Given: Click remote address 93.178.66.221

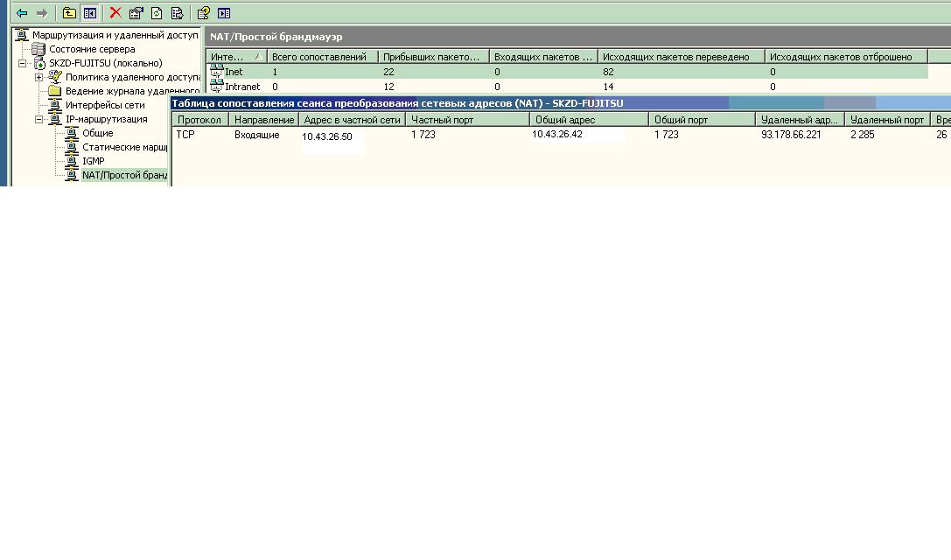Looking at the screenshot, I should [x=791, y=135].
